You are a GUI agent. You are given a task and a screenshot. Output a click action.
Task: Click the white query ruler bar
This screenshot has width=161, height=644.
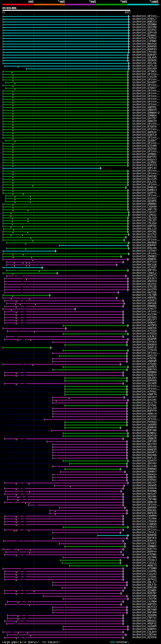[66, 10]
